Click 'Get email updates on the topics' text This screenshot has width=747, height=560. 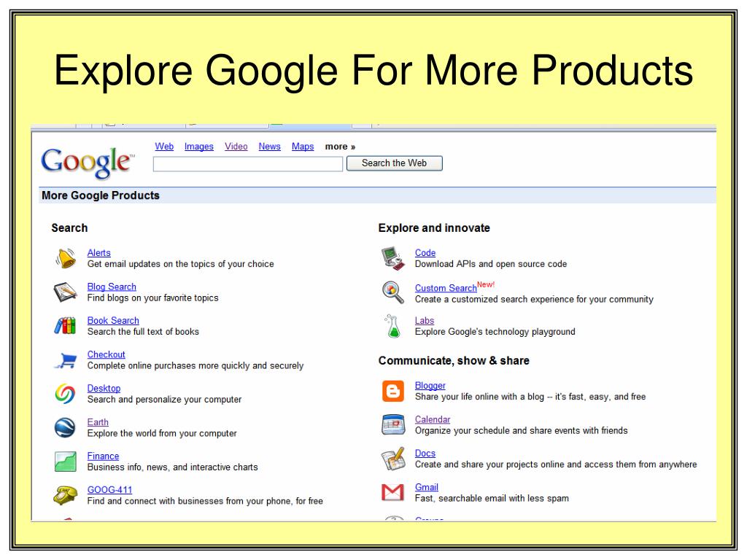pyautogui.click(x=152, y=264)
